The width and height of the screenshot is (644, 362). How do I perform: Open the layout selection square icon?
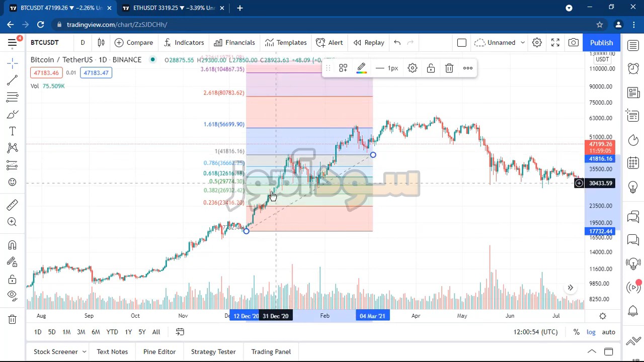pyautogui.click(x=462, y=43)
